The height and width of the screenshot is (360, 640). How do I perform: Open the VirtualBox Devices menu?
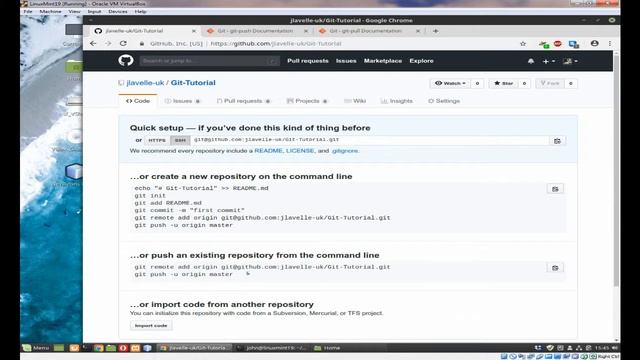[x=118, y=11]
